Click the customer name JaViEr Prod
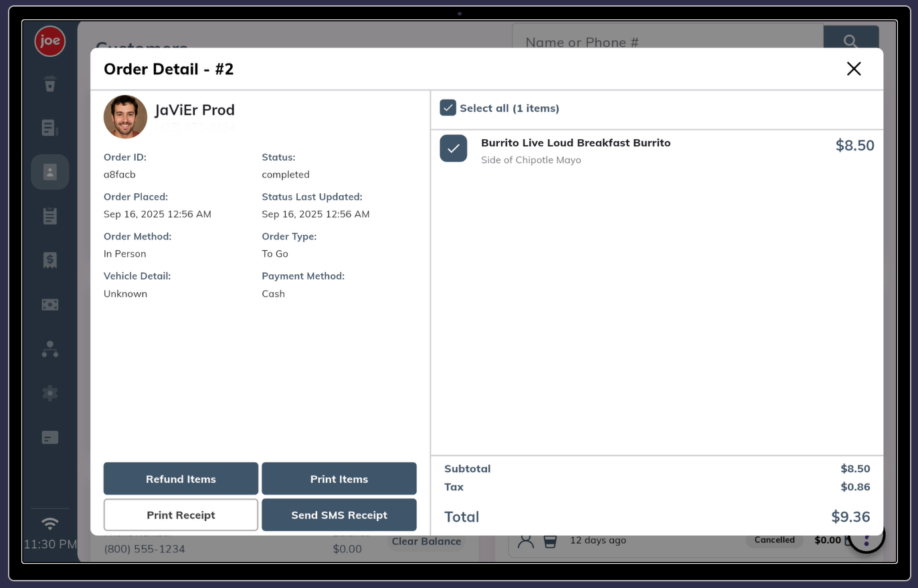 pos(195,110)
